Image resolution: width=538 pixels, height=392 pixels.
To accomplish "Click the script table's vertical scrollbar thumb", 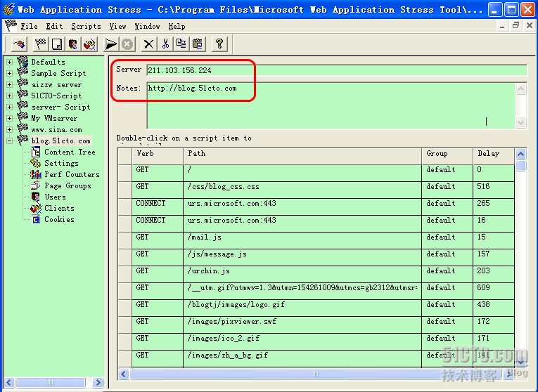I will [x=521, y=166].
